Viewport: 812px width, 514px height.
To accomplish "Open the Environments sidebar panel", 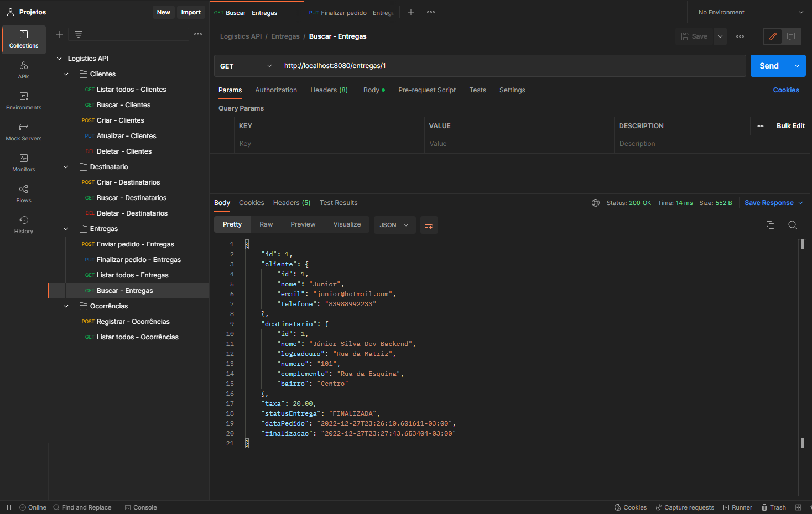I will point(24,101).
